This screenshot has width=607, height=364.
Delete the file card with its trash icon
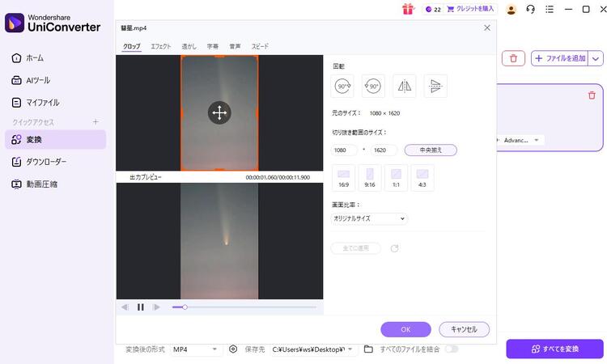(592, 95)
